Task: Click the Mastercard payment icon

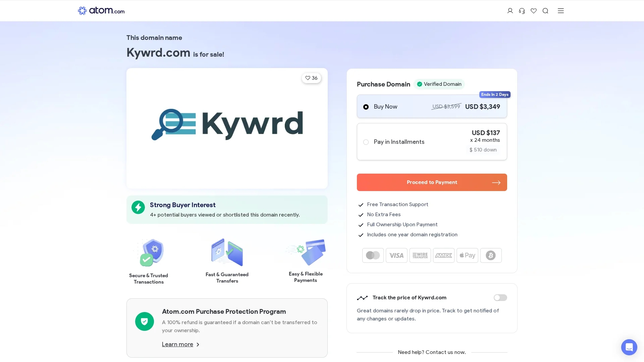Action: coord(373,255)
